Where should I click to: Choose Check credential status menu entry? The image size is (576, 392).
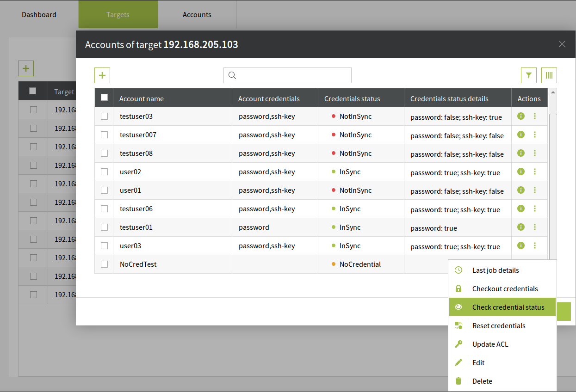(508, 307)
